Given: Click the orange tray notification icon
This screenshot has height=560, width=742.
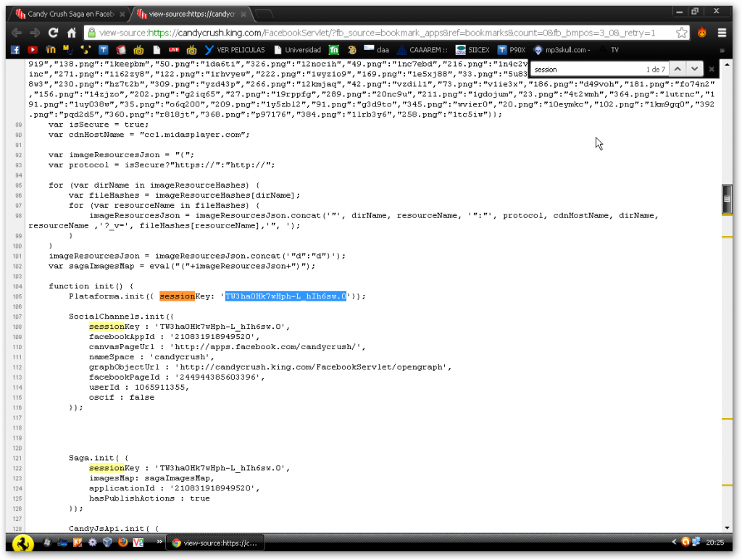Looking at the screenshot, I should (x=685, y=542).
